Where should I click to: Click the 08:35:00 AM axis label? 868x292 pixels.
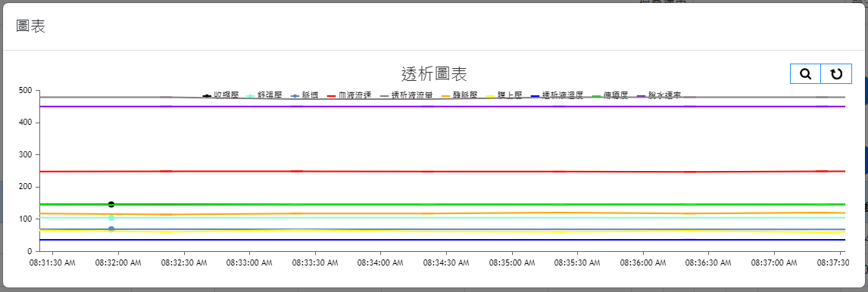tap(511, 264)
